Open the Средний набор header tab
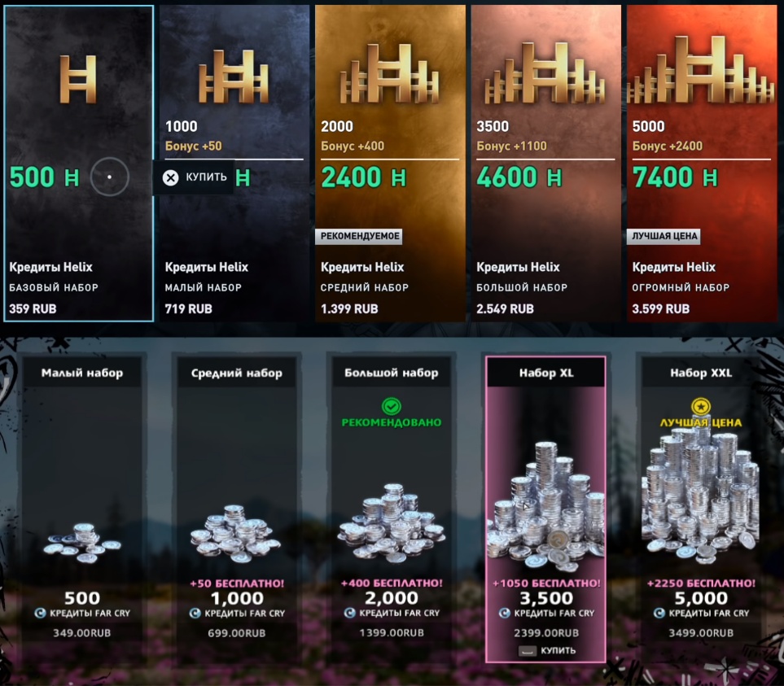This screenshot has height=686, width=784. (x=236, y=373)
